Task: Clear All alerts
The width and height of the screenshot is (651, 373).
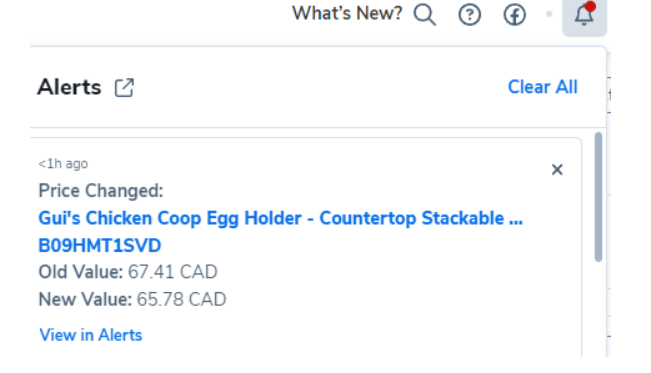Action: point(543,87)
